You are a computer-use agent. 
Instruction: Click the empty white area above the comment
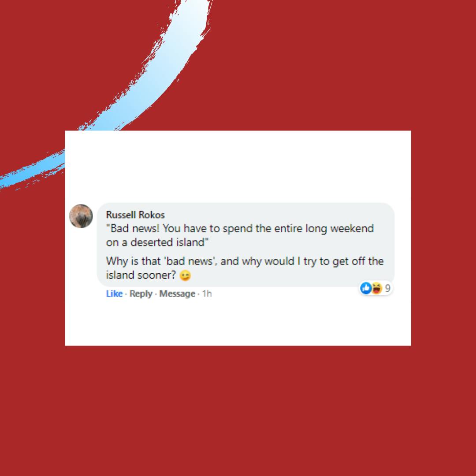pos(238,166)
